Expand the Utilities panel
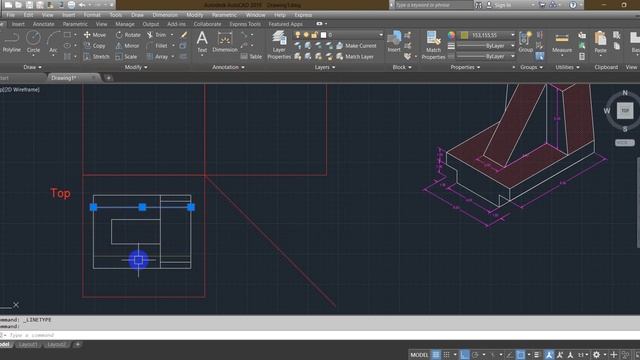The height and width of the screenshot is (360, 640). point(567,67)
